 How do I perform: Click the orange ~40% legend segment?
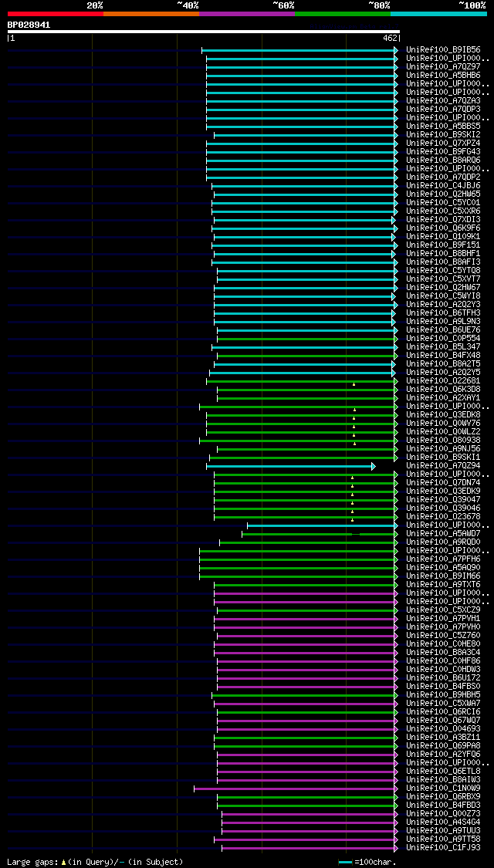(x=151, y=13)
